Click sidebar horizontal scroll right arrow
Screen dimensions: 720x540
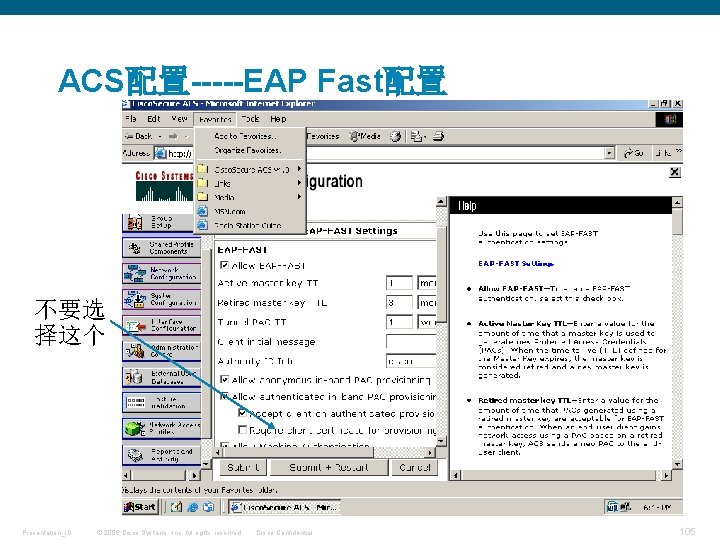195,475
